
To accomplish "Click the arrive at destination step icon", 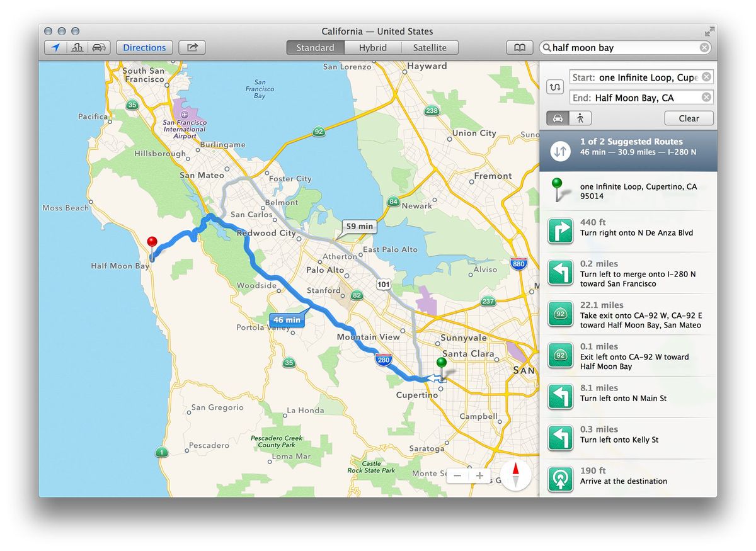I will click(x=560, y=479).
